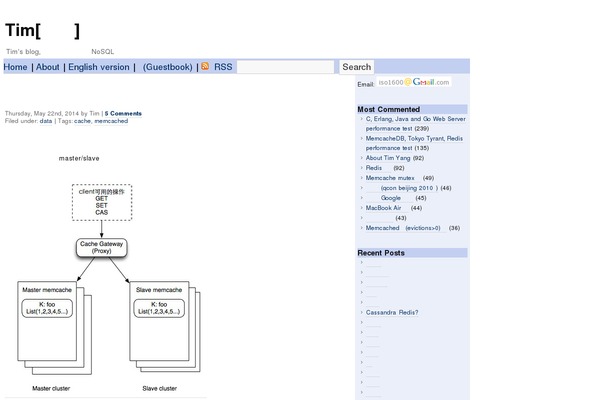Click the Tim blog title heading

(x=42, y=31)
